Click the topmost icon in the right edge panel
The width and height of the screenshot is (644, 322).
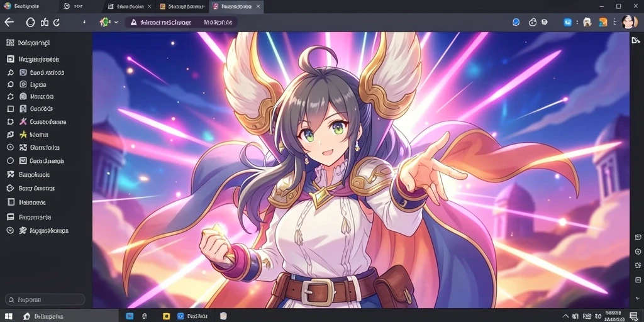pos(636,40)
